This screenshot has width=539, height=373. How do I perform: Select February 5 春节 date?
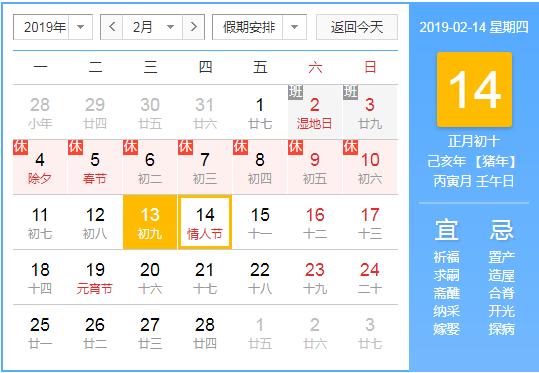[95, 167]
